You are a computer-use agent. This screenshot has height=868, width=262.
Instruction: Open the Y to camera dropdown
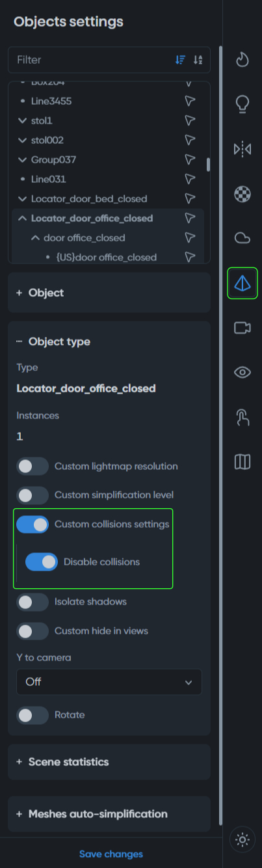pyautogui.click(x=109, y=682)
